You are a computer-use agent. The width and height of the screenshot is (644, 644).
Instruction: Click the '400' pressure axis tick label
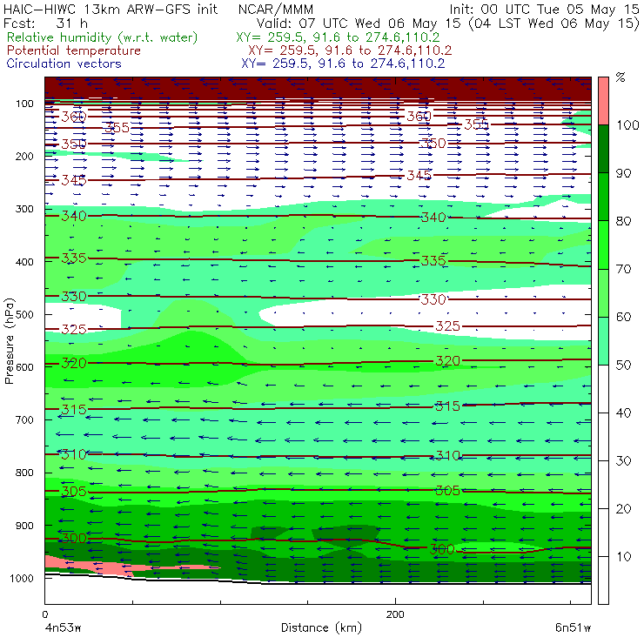coord(24,262)
